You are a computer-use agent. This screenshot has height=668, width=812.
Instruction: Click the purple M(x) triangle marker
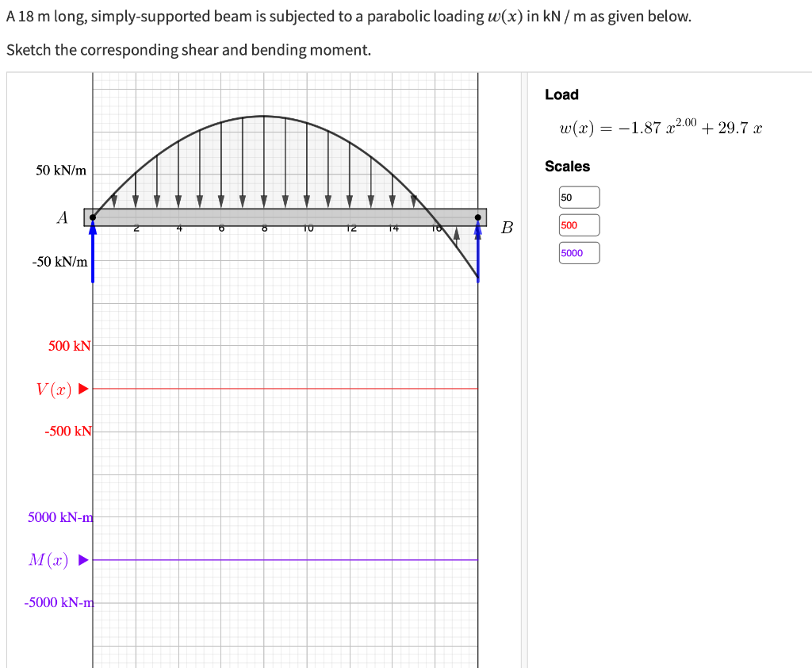click(83, 559)
